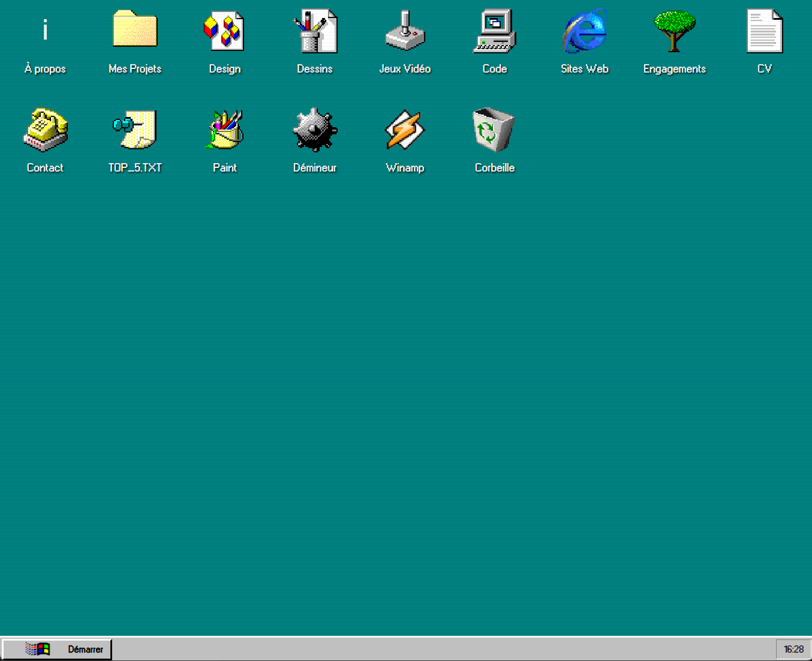Viewport: 812px width, 661px height.
Task: Open the À propos info icon
Action: coord(45,31)
